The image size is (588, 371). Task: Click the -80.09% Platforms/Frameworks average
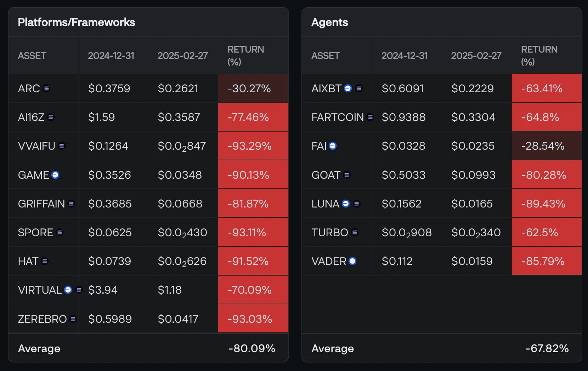252,348
